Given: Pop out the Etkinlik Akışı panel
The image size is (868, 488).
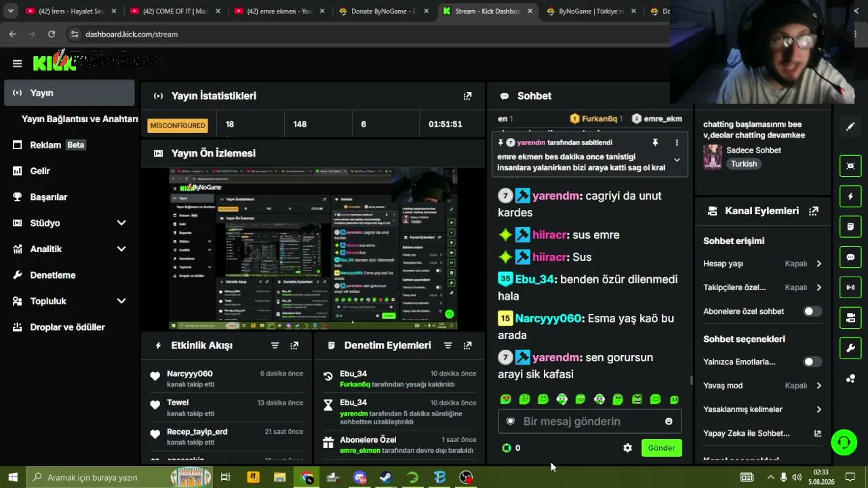Looking at the screenshot, I should (294, 346).
